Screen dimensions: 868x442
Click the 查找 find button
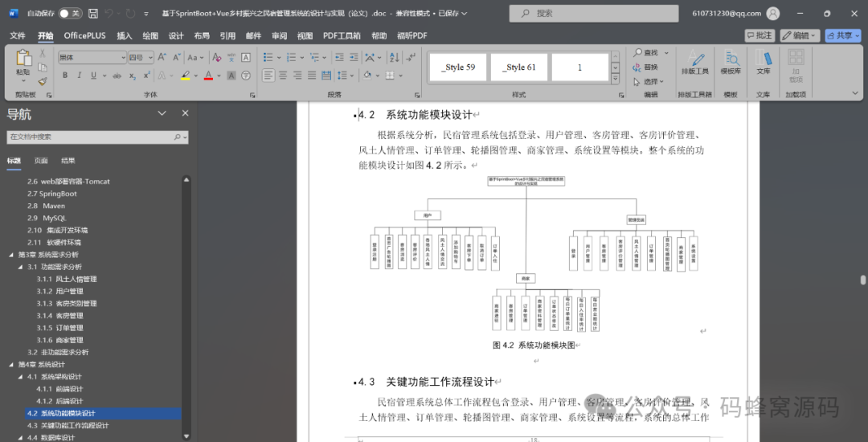(645, 52)
